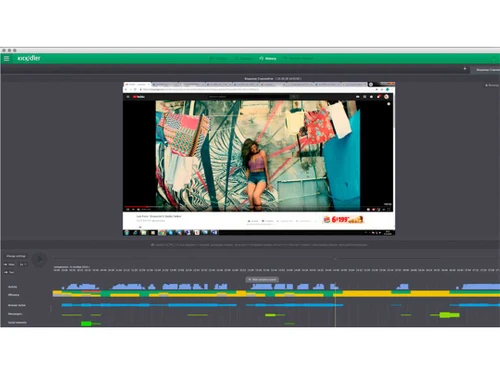500x375 pixels.
Task: Open the Kickidler hamburger menu
Action: click(6, 58)
